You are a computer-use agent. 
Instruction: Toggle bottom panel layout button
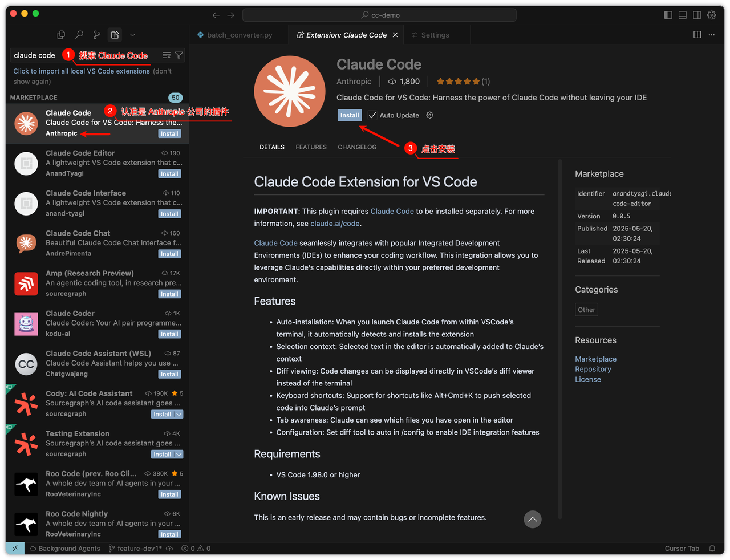(682, 15)
